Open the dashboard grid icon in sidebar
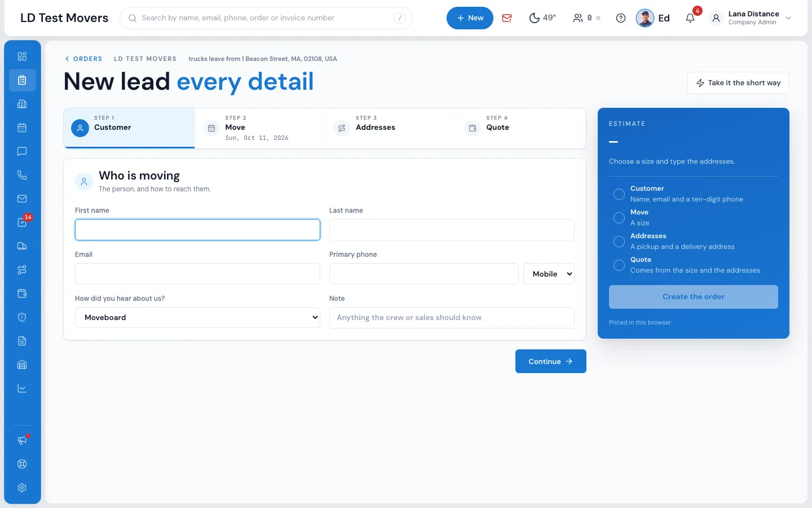 pos(22,56)
